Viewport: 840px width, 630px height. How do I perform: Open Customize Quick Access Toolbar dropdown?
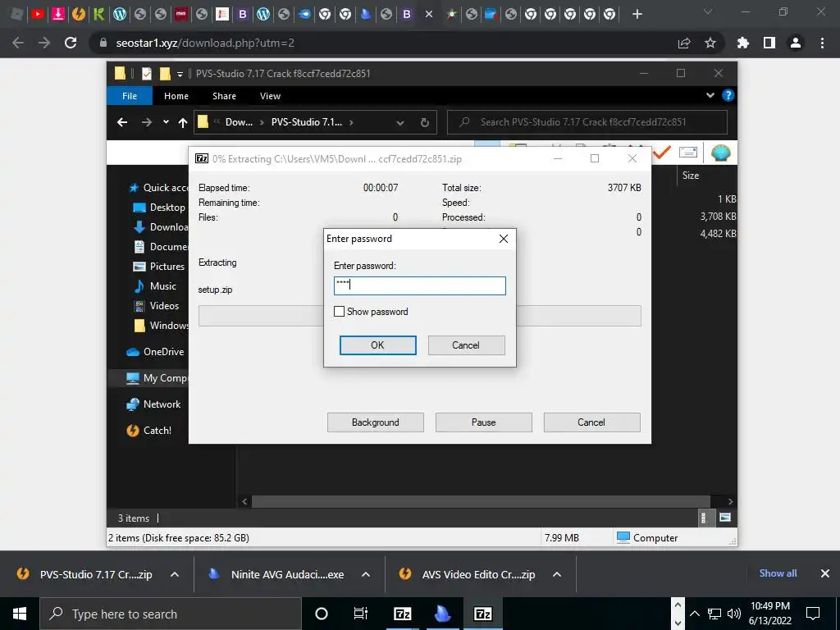click(x=180, y=74)
